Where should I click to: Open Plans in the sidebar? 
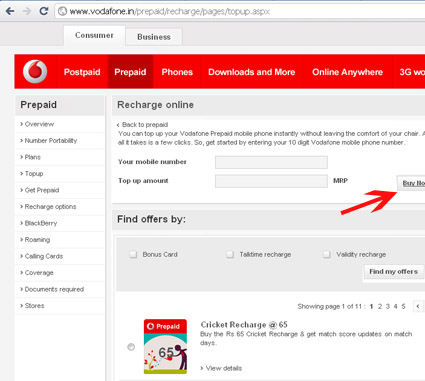pos(32,157)
